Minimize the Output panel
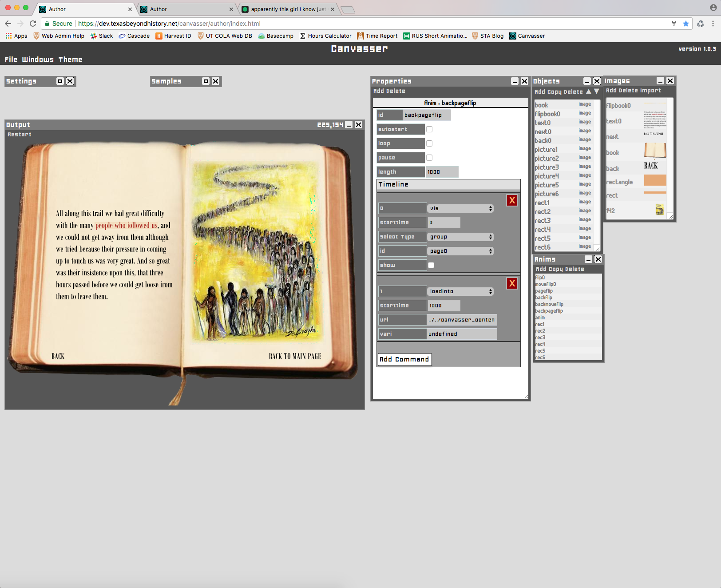Image resolution: width=721 pixels, height=588 pixels. tap(349, 125)
